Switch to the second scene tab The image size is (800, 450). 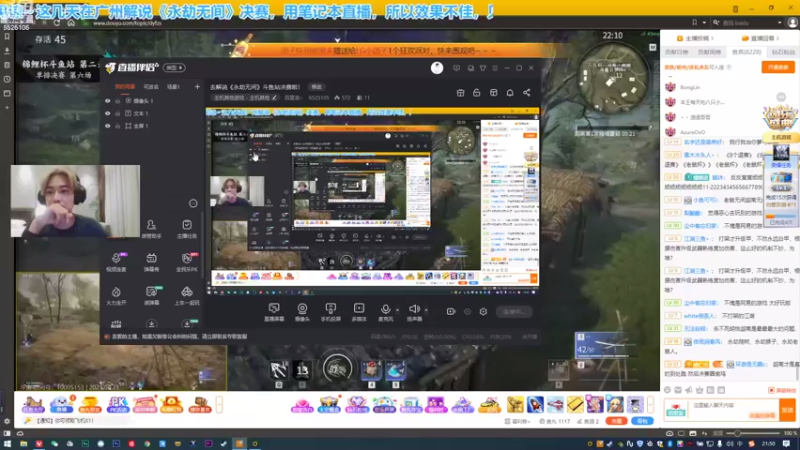151,87
